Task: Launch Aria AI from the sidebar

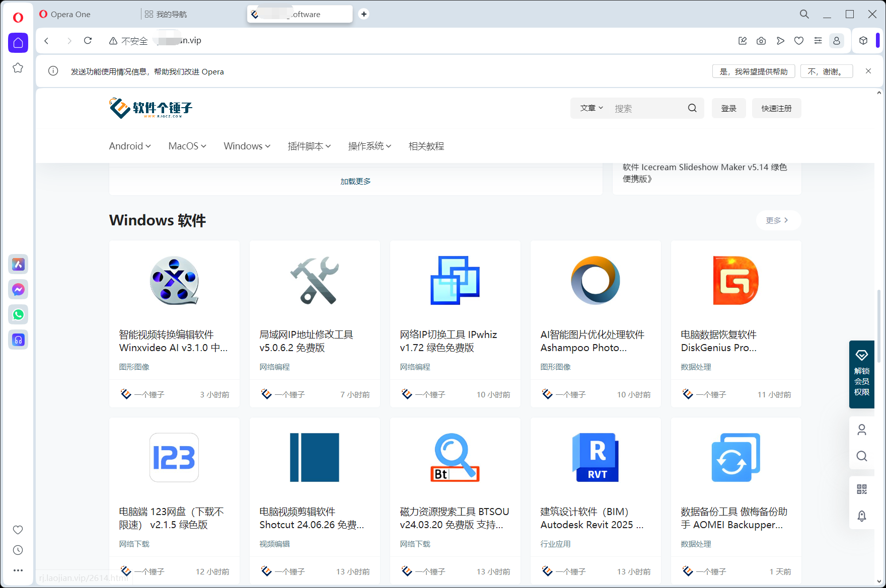Action: tap(18, 264)
